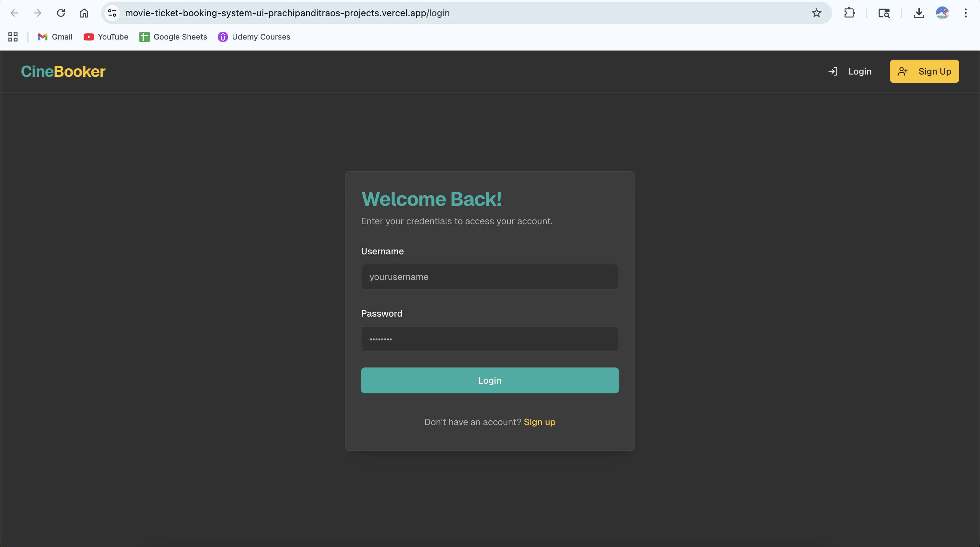Click the text 'Enter your credentials to access your account.'
Image resolution: width=980 pixels, height=547 pixels.
[457, 221]
